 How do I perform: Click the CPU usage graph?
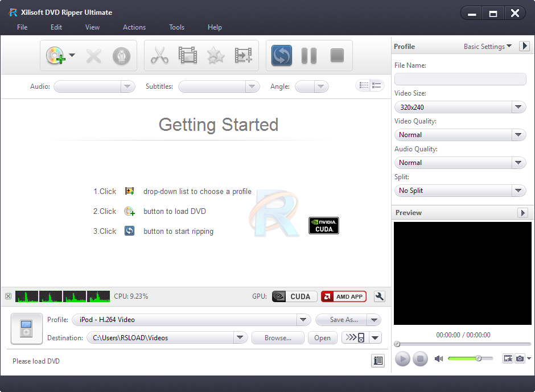click(x=63, y=296)
